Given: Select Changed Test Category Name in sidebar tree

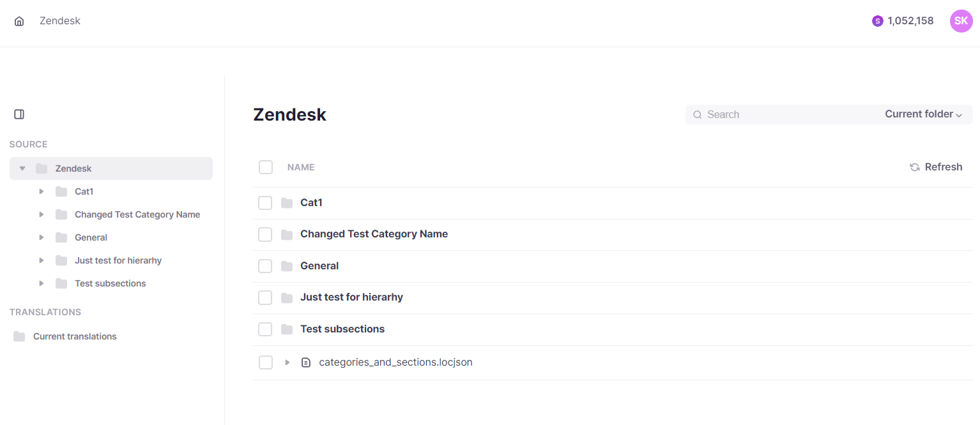Looking at the screenshot, I should [x=137, y=214].
